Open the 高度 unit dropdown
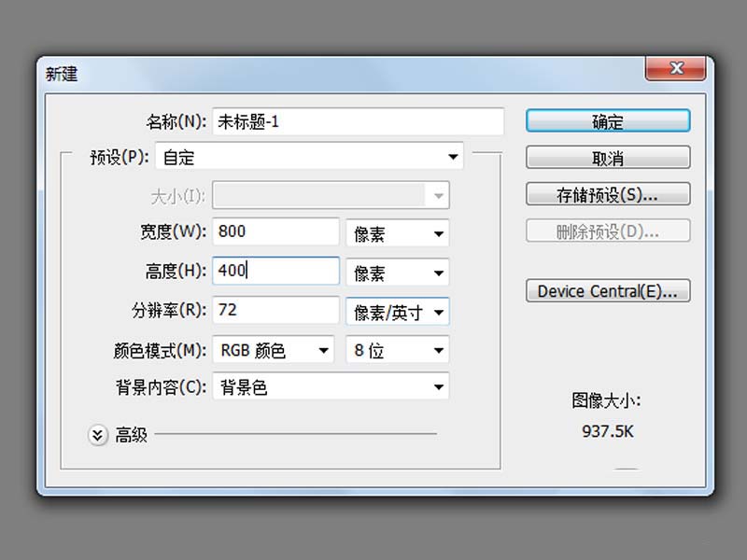This screenshot has width=747, height=560. click(398, 272)
